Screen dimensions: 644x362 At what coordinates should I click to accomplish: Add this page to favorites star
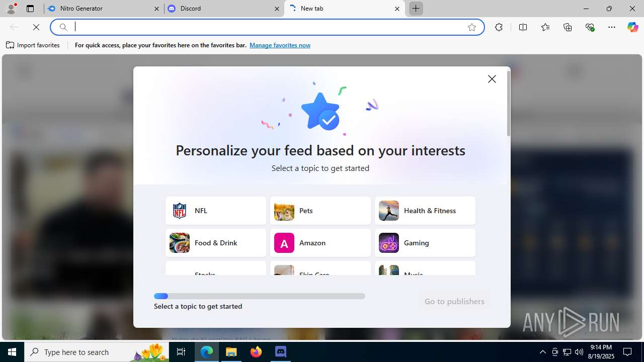click(x=472, y=27)
